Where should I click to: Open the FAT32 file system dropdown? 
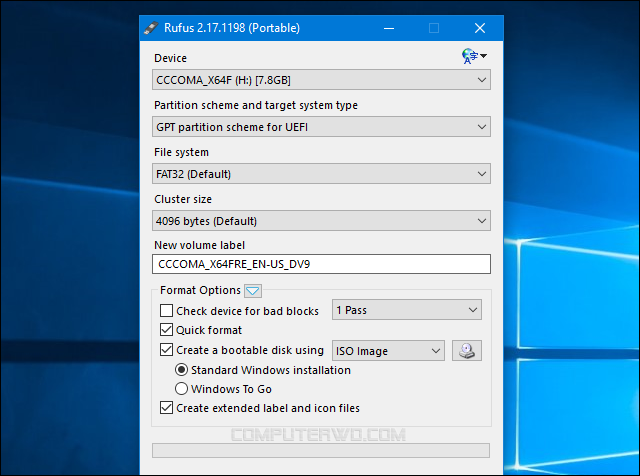click(x=321, y=174)
